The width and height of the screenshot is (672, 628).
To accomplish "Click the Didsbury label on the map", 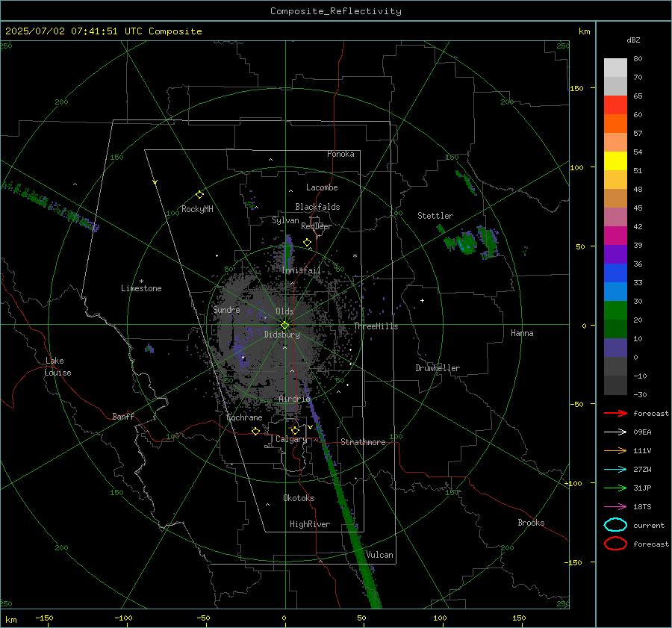I will pos(281,335).
